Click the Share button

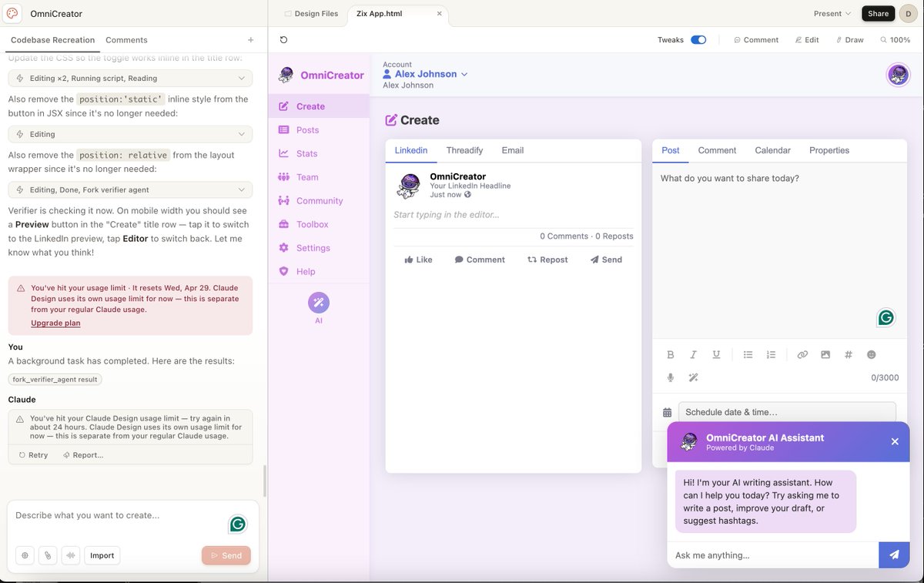pos(878,13)
